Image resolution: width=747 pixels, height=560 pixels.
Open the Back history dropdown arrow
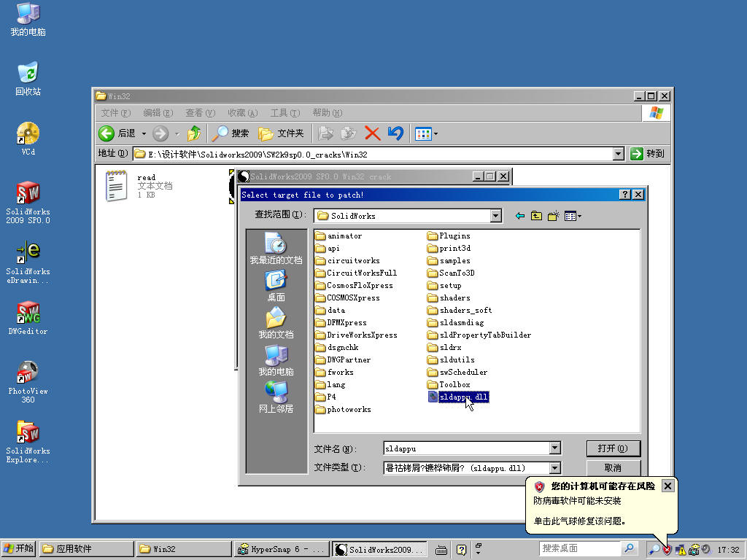(144, 134)
